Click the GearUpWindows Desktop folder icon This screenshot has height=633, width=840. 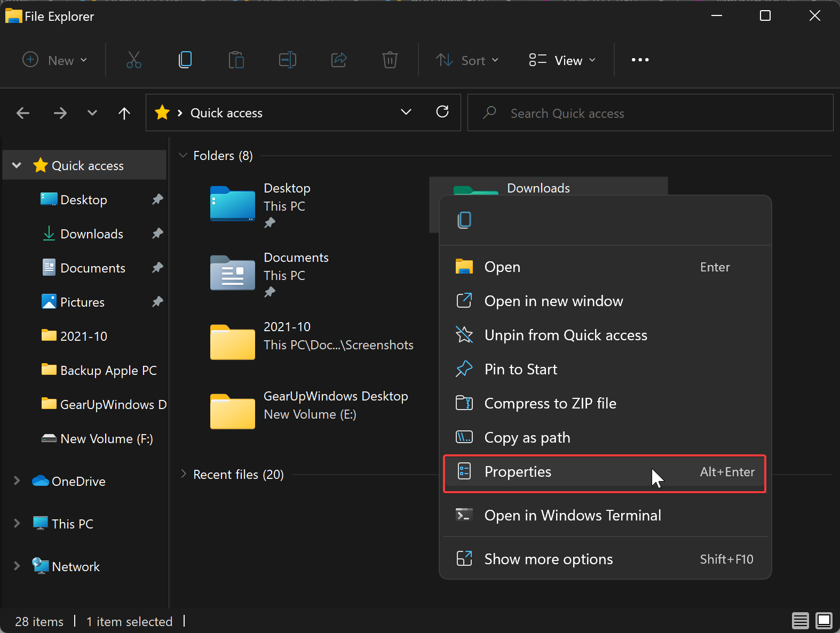232,411
